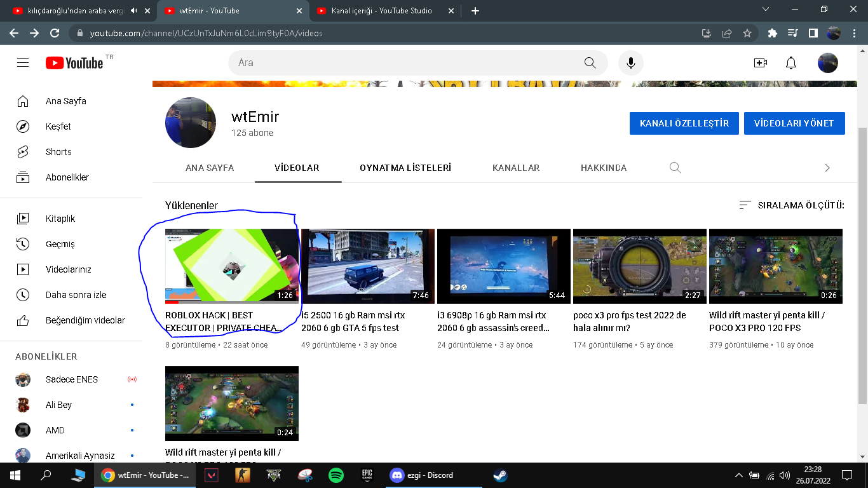Open the poco x3 pro fps test title
This screenshot has height=488, width=868.
630,322
